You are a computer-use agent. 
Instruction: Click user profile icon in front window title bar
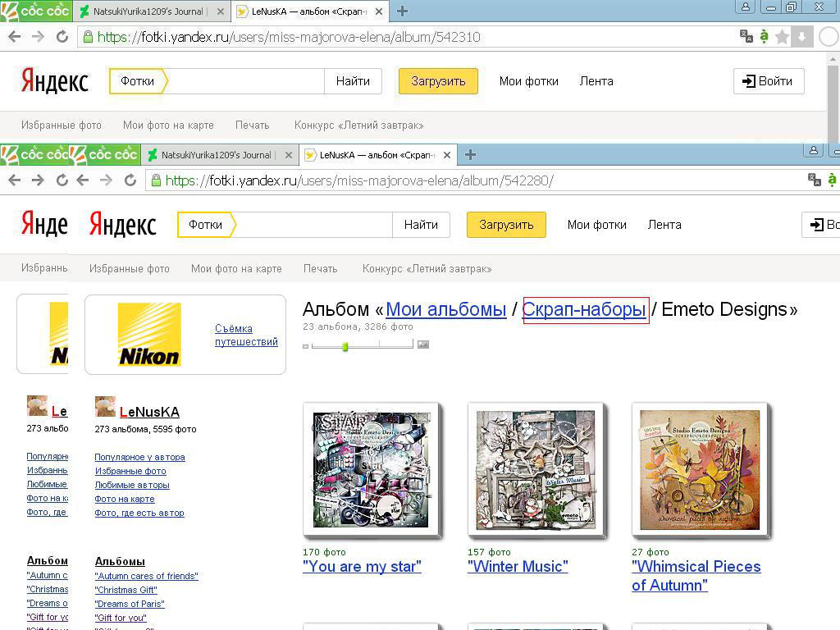(x=813, y=151)
